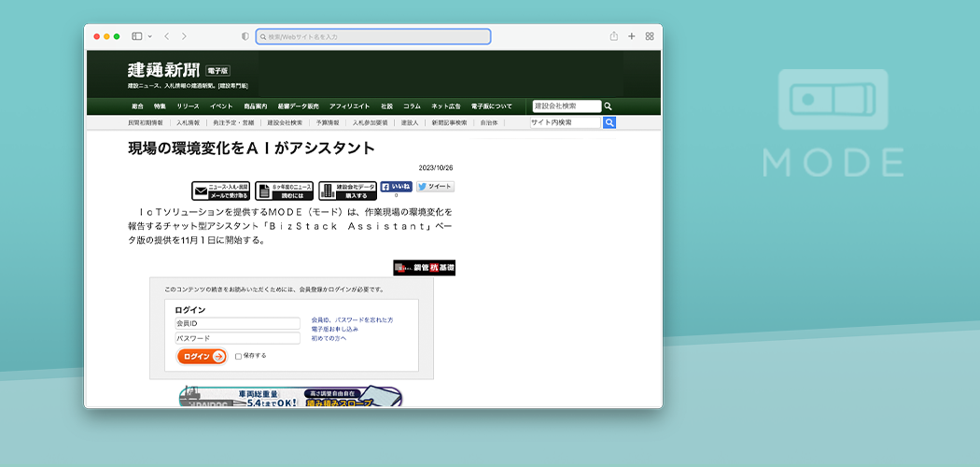This screenshot has height=467, width=980.
Task: Click the browser back arrow
Action: point(167,36)
